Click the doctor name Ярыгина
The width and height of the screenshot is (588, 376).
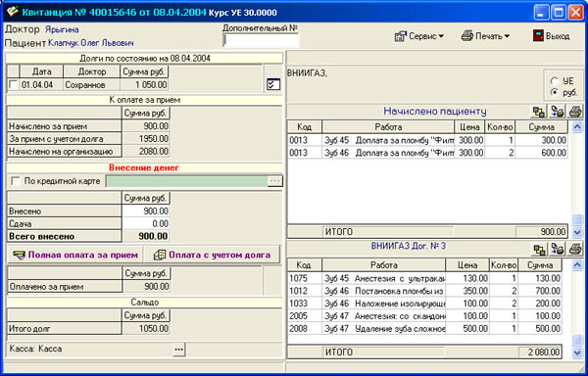(62, 29)
